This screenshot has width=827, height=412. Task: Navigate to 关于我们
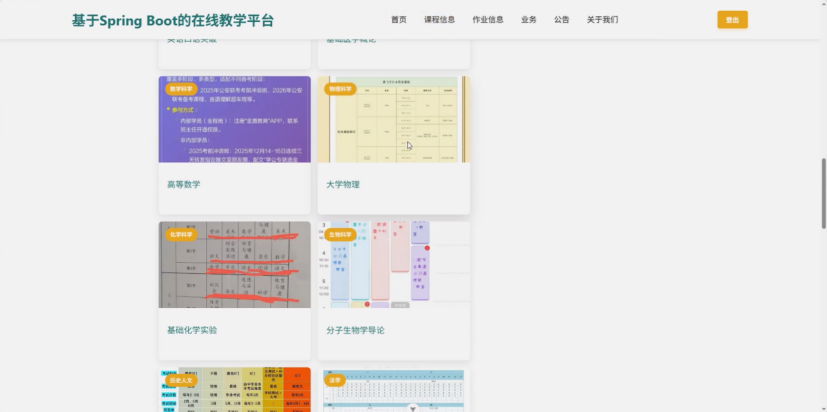point(602,20)
